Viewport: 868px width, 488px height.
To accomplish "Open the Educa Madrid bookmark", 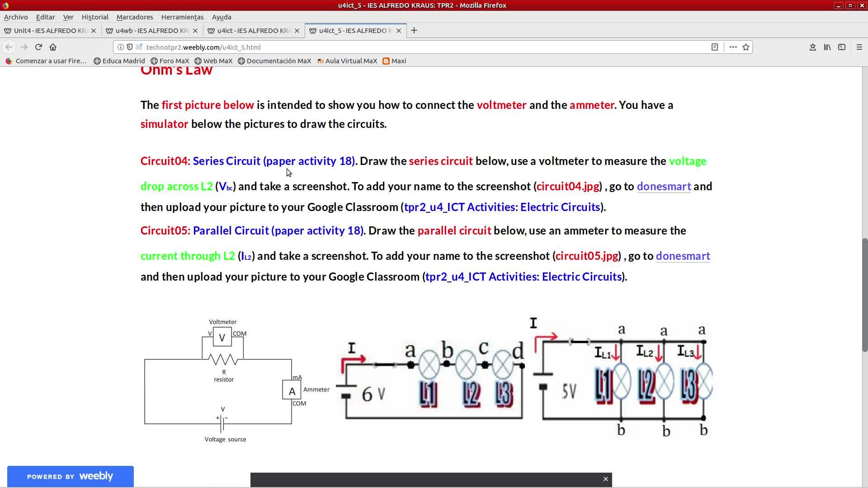I will tap(119, 61).
